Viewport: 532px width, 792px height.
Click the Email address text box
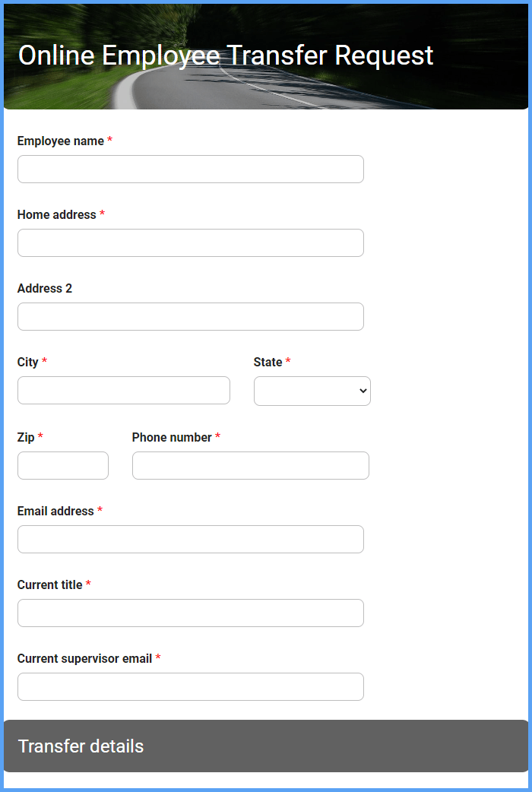(190, 539)
